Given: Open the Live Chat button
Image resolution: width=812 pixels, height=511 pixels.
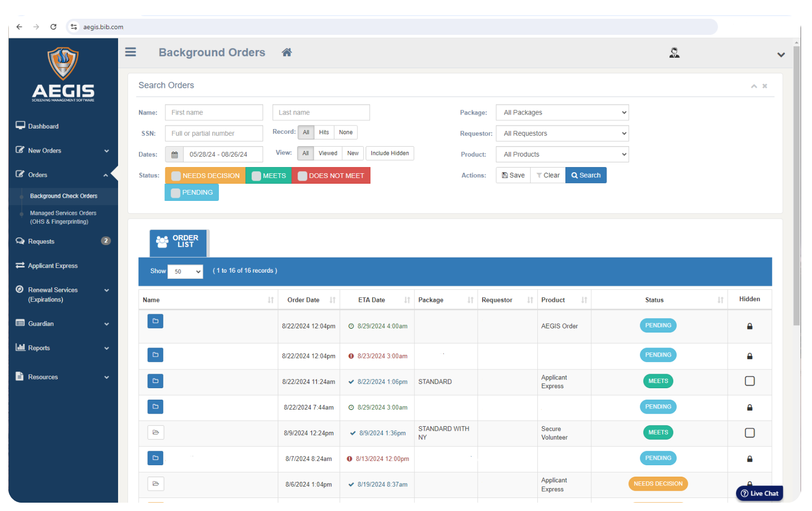Looking at the screenshot, I should click(759, 493).
